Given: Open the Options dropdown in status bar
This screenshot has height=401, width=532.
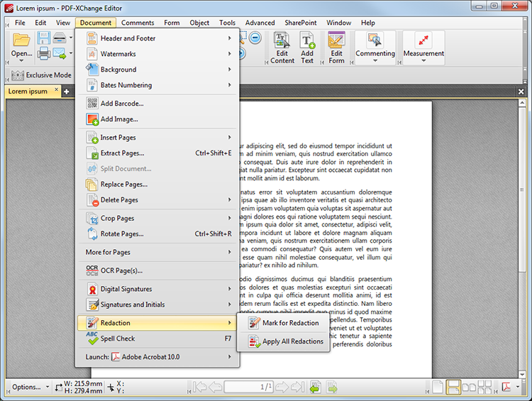Looking at the screenshot, I should [x=30, y=387].
